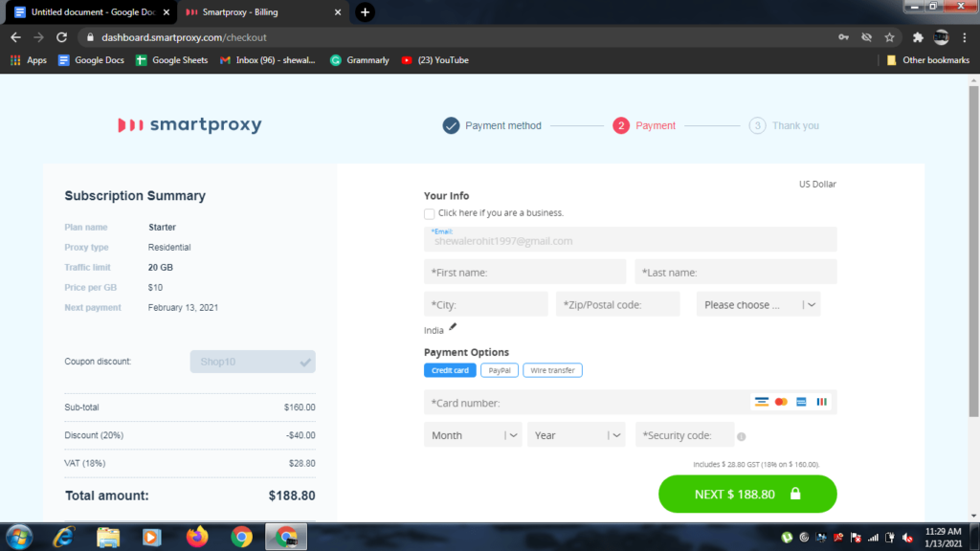Click the Last name input field

(x=736, y=272)
